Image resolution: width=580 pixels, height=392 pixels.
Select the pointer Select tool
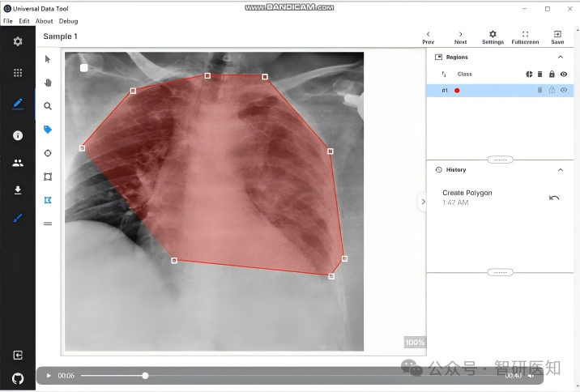coord(48,59)
